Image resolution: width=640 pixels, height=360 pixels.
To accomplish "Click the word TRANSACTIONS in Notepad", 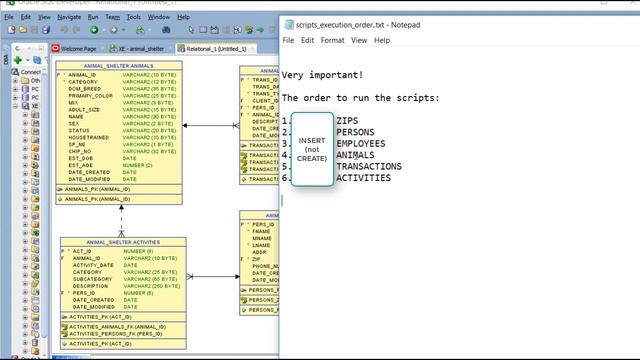I will 369,167.
